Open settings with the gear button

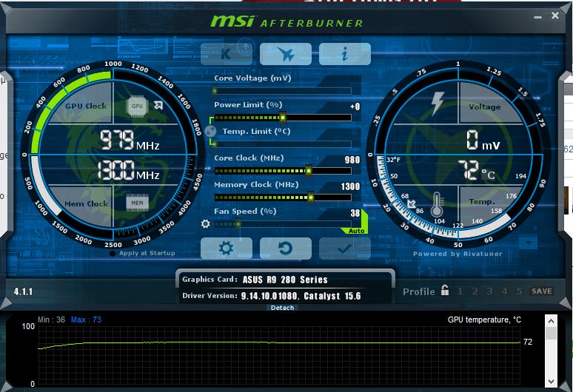pyautogui.click(x=227, y=249)
